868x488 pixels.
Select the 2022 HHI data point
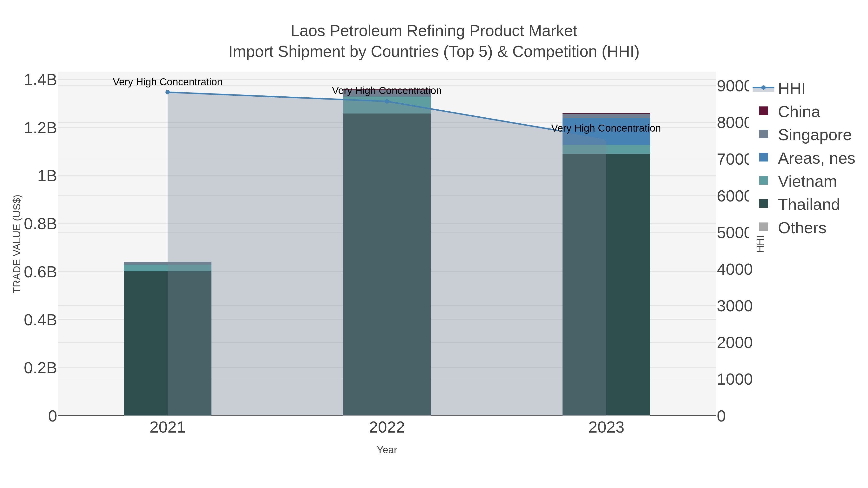tap(387, 101)
